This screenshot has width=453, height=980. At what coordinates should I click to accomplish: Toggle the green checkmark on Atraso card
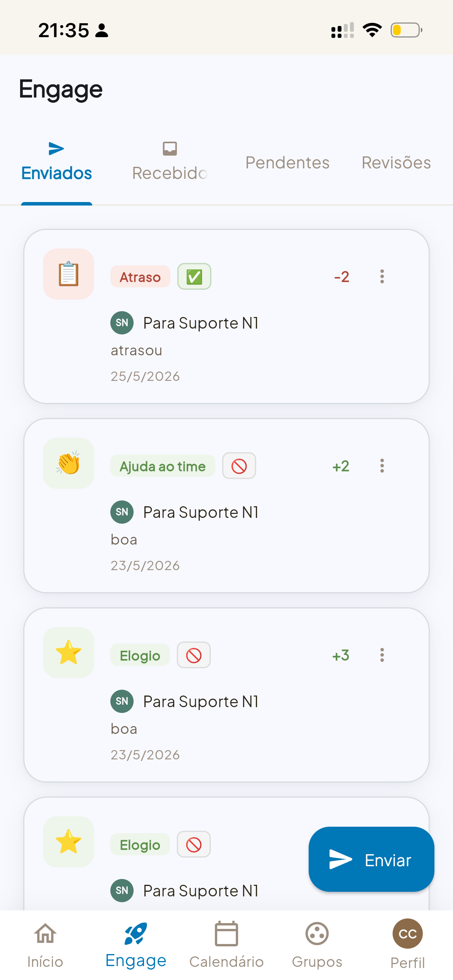pyautogui.click(x=194, y=276)
